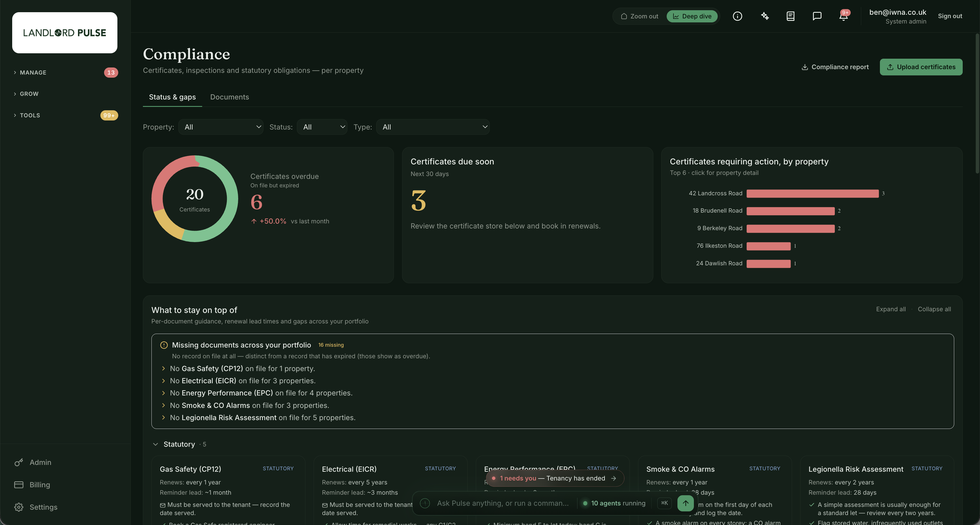Switch to Zoom out view
The image size is (980, 525).
pyautogui.click(x=639, y=16)
